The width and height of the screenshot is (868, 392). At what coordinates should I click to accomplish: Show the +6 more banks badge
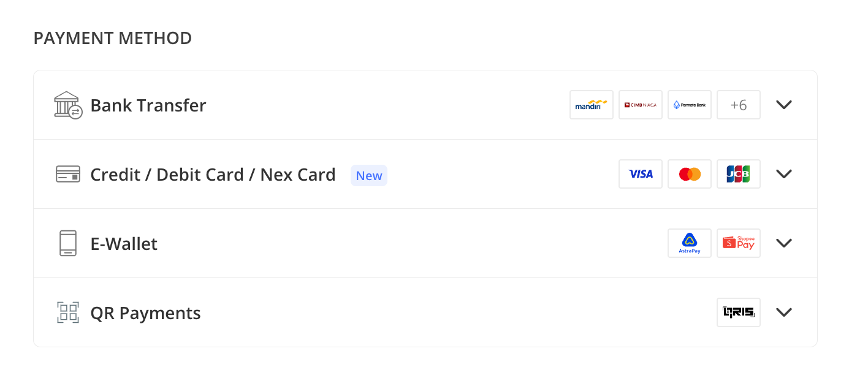[738, 105]
